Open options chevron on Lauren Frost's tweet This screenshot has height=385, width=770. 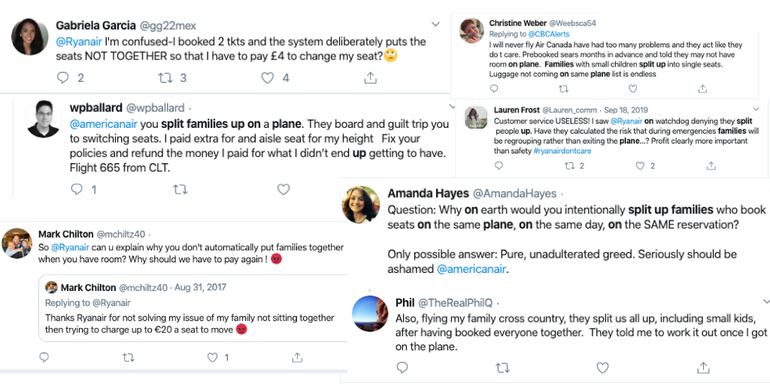tap(756, 109)
